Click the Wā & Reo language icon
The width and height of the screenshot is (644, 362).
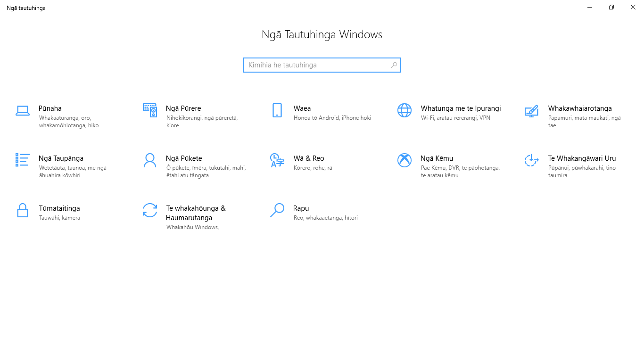tap(277, 160)
